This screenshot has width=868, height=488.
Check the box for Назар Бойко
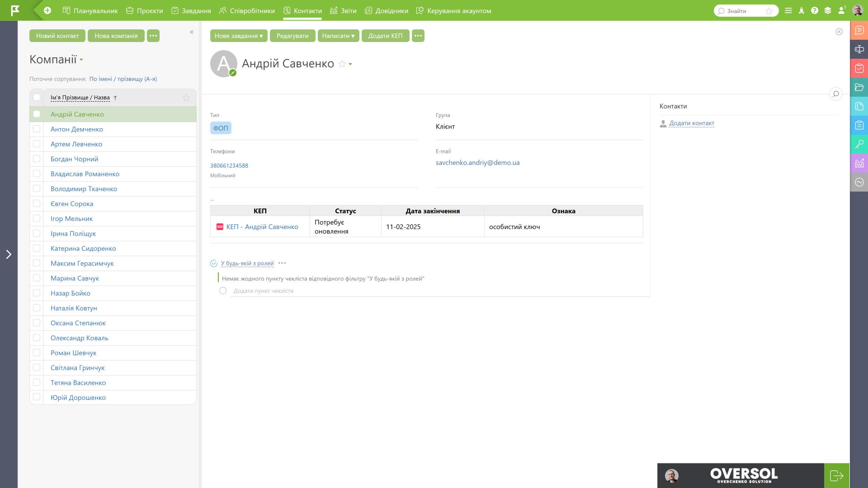tap(37, 293)
